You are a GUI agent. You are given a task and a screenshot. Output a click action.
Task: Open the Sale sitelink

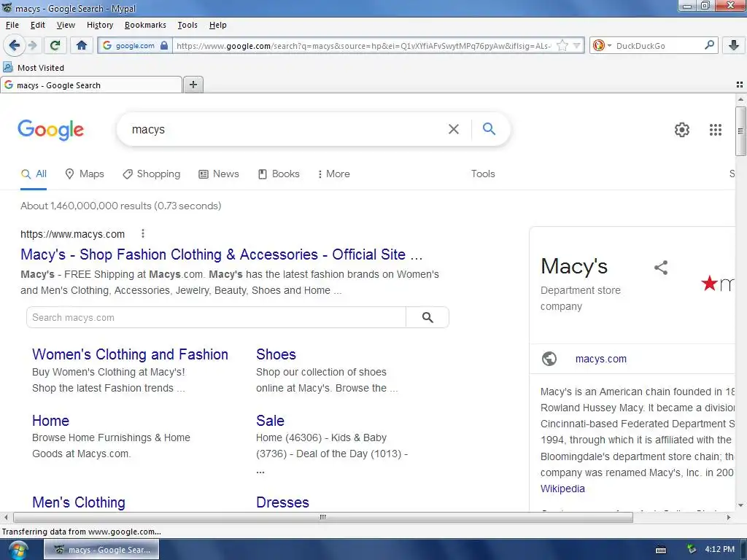(x=270, y=421)
